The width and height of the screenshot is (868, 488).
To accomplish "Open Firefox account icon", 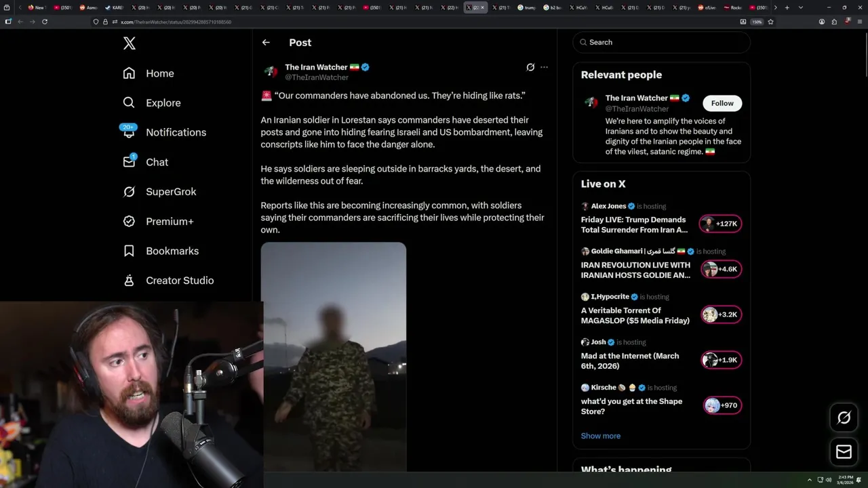I will click(x=822, y=22).
